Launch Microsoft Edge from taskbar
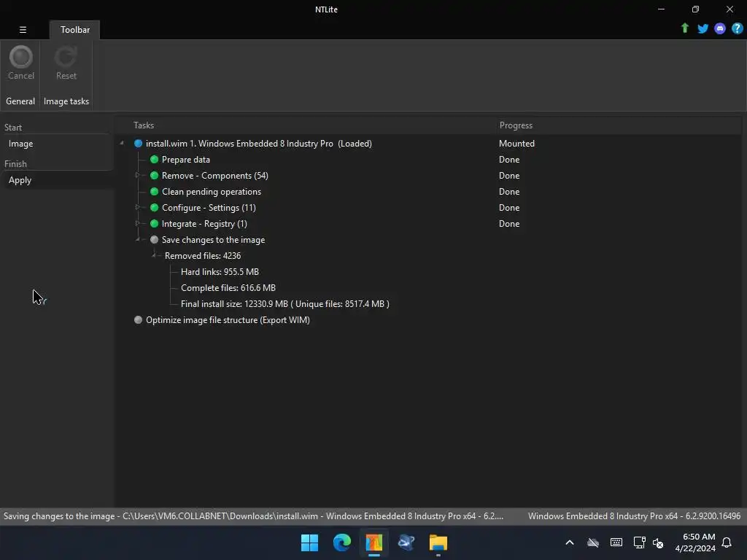 pos(341,542)
